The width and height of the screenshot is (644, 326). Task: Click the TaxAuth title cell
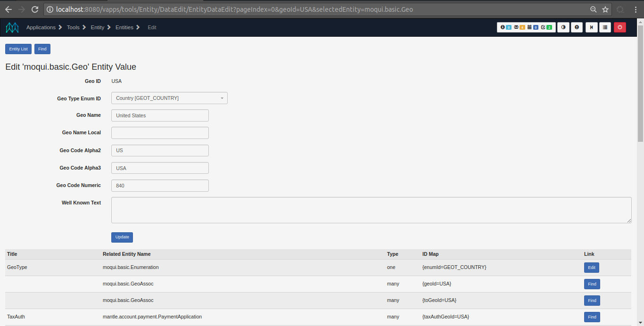pos(16,317)
